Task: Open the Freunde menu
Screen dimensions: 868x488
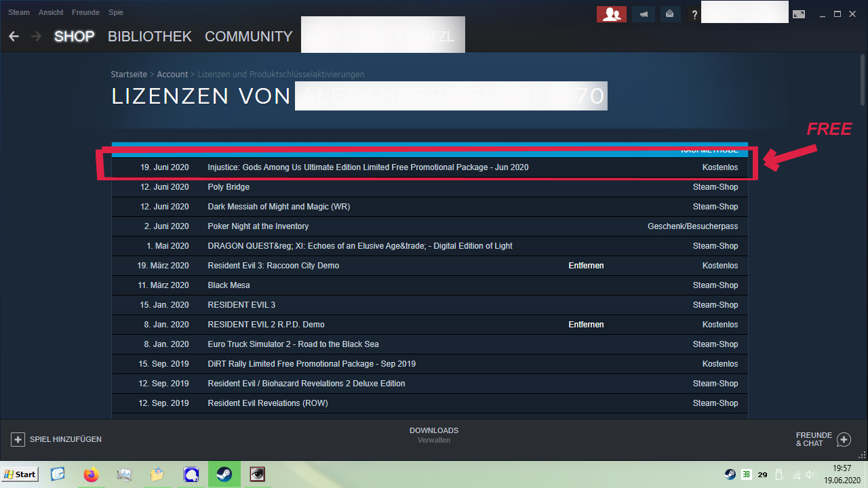Action: pos(85,13)
